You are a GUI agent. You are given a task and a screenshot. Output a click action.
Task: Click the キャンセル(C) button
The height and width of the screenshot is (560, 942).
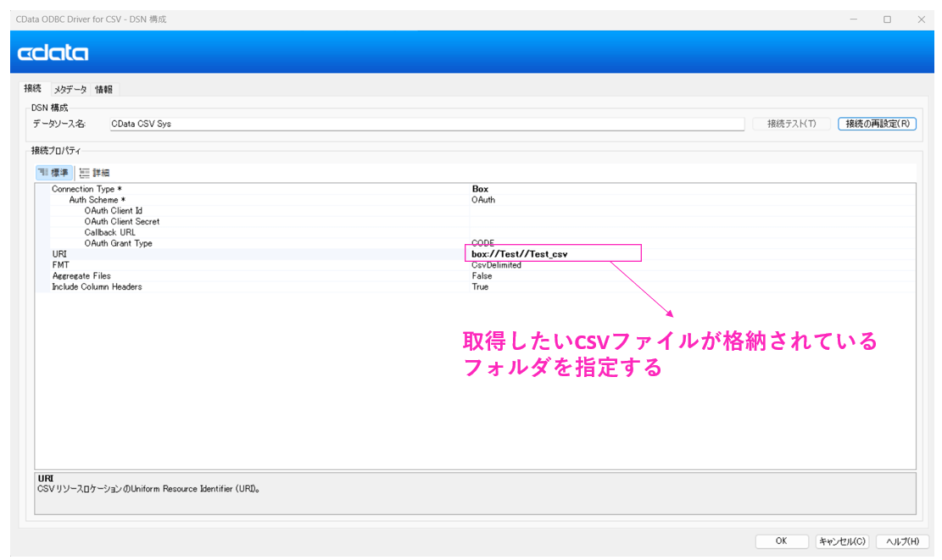pos(842,541)
